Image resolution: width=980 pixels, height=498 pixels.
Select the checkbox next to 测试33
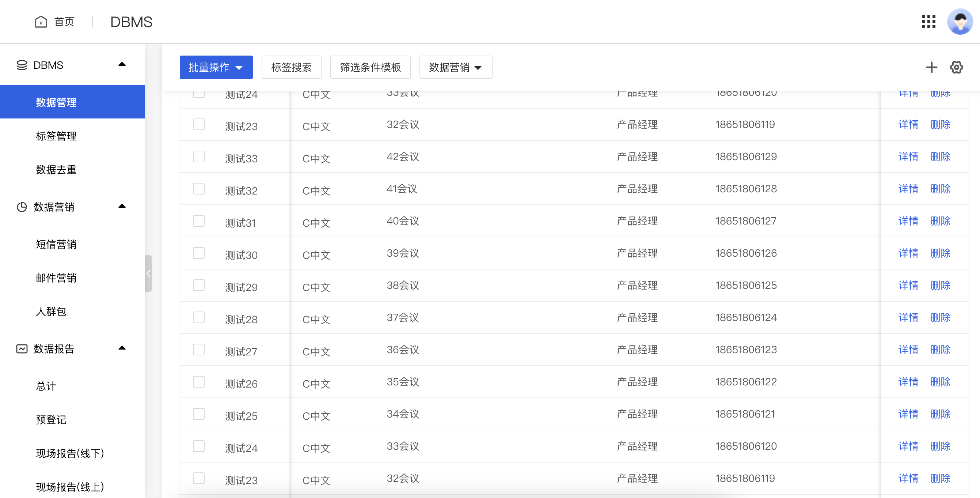pyautogui.click(x=198, y=156)
